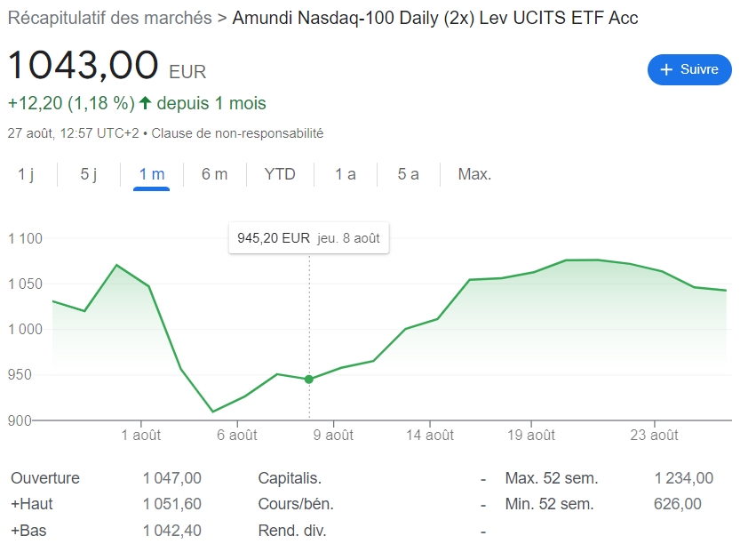Click the 27 août, 12:57 UTC+2 timestamp
Viewport: 756px width, 552px height.
coord(73,133)
